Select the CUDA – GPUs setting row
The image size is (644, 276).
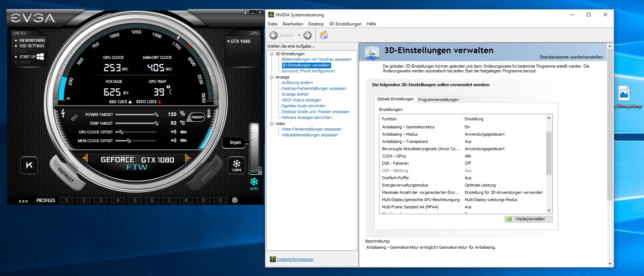(x=462, y=156)
